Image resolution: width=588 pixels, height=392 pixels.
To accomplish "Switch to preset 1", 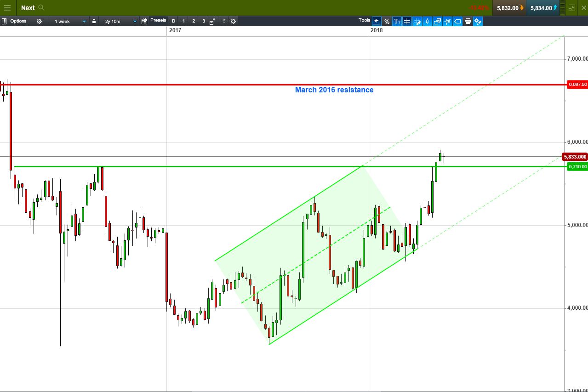I will (x=183, y=21).
